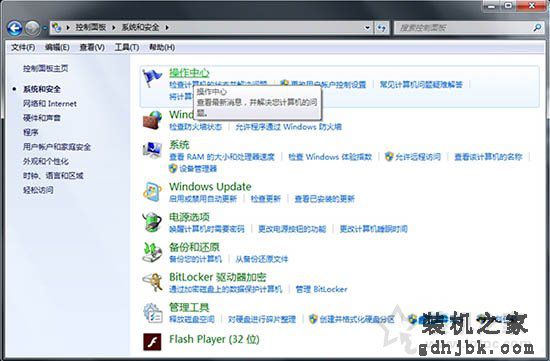Open 时钟、语言和区域 category

[53, 175]
